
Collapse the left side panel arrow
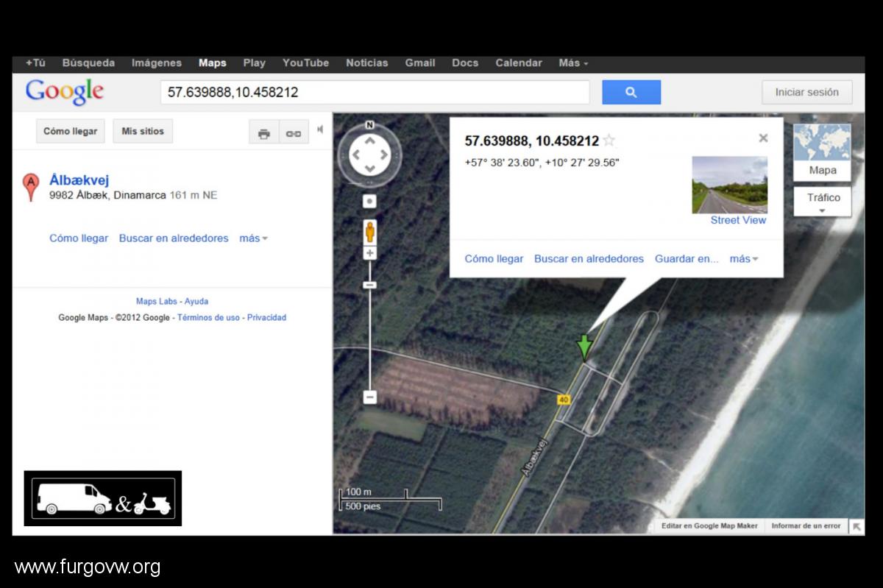(320, 130)
